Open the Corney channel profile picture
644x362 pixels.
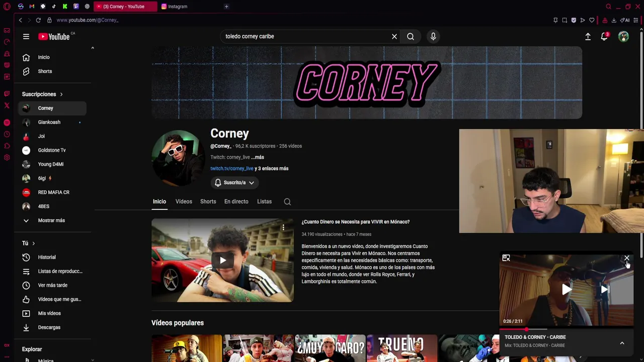(177, 158)
